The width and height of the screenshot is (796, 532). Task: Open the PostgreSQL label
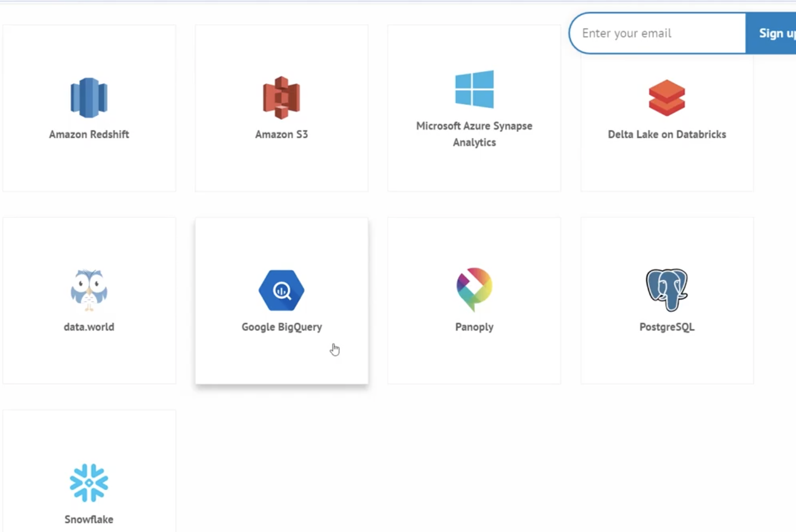[x=667, y=327]
